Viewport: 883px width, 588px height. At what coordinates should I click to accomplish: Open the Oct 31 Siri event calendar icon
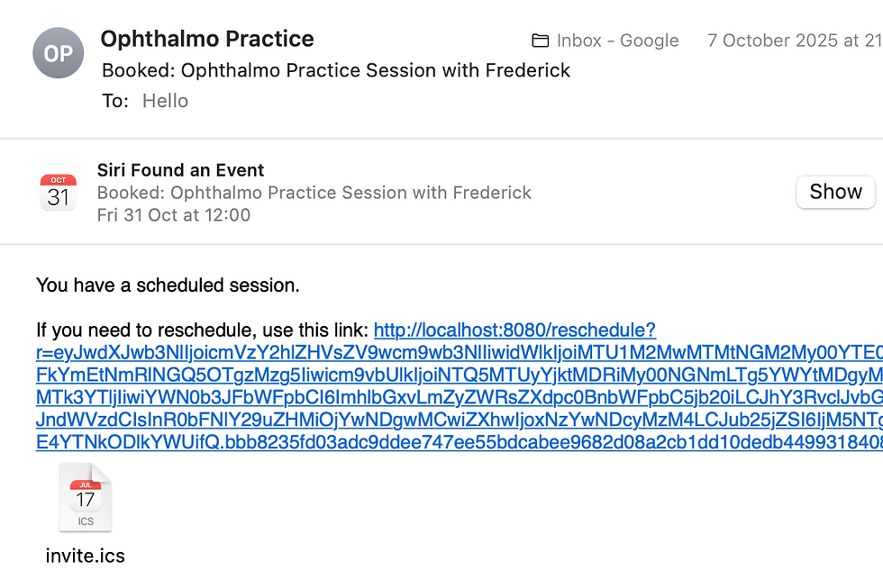(x=58, y=191)
